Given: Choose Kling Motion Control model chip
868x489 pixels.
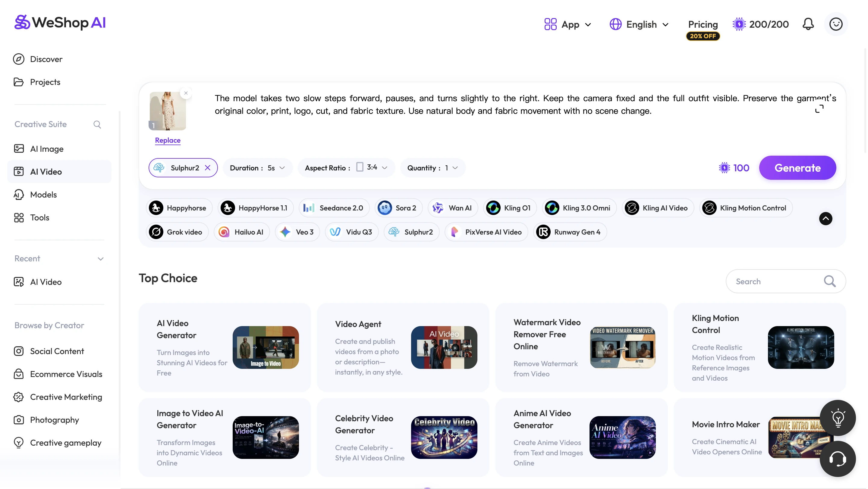Looking at the screenshot, I should pyautogui.click(x=745, y=208).
